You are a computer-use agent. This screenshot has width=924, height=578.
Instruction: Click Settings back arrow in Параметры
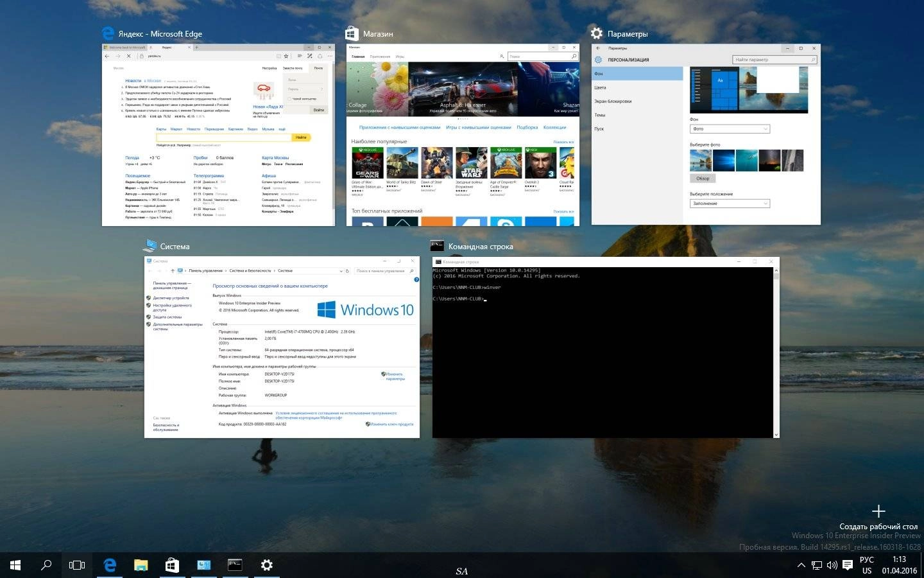(598, 48)
